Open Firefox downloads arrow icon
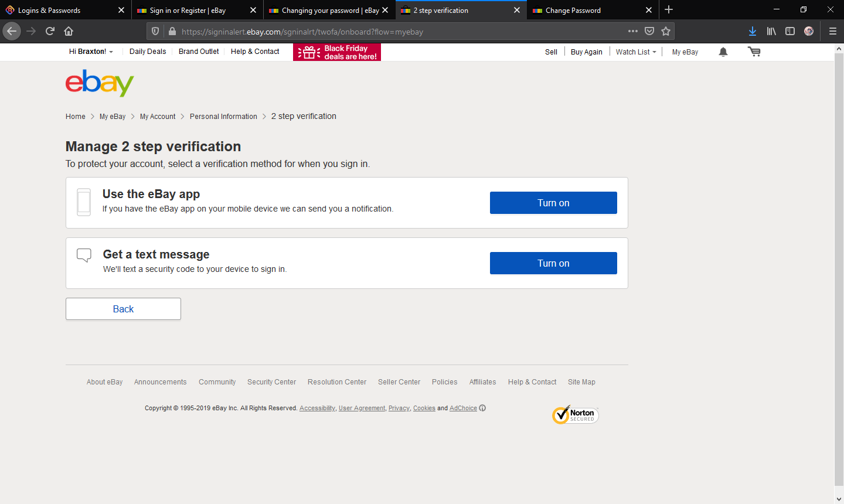This screenshot has height=504, width=844. [753, 31]
